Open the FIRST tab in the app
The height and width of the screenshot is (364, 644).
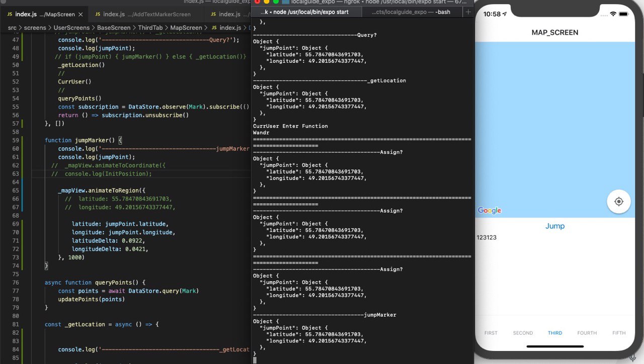pos(491,333)
